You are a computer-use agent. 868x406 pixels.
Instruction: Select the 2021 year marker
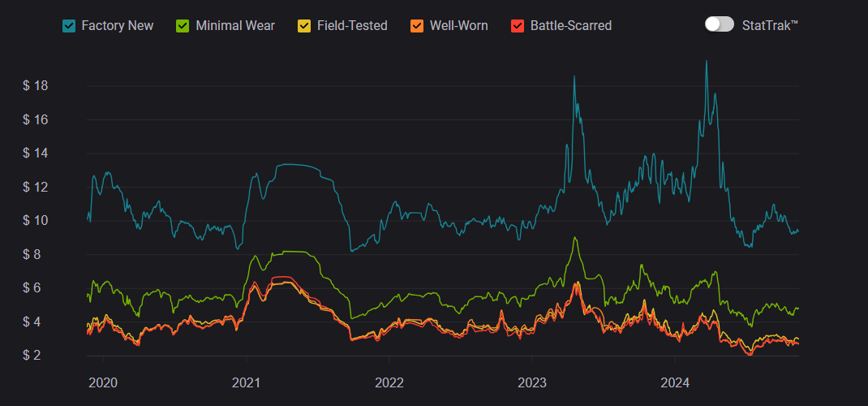point(246,382)
